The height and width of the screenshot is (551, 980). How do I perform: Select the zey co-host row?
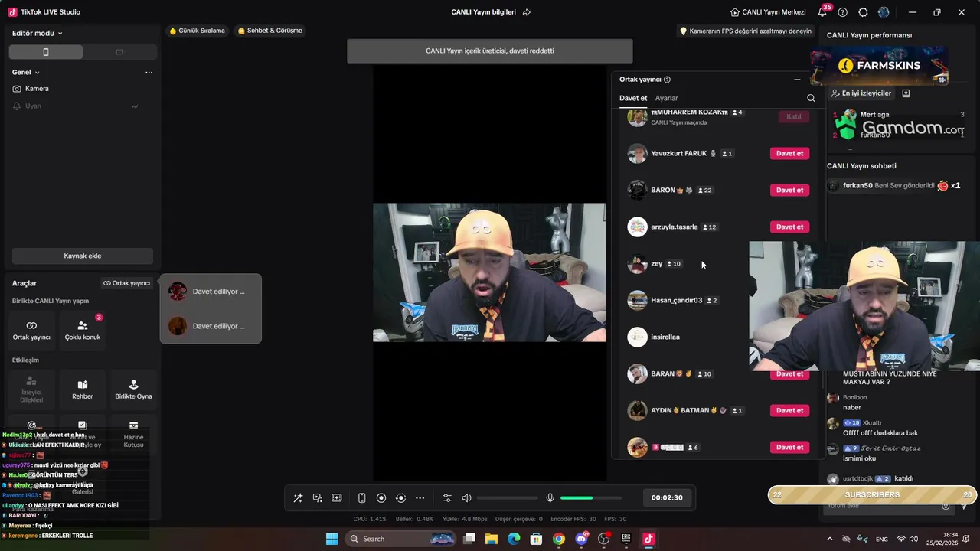coord(717,263)
